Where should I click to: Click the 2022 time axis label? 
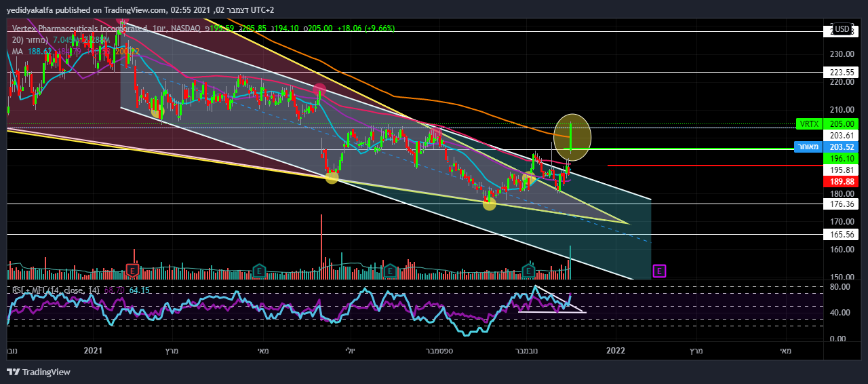click(x=616, y=351)
